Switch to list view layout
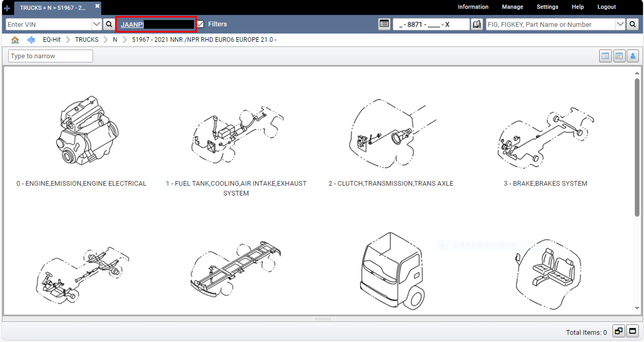This screenshot has width=644, height=342. 605,56
